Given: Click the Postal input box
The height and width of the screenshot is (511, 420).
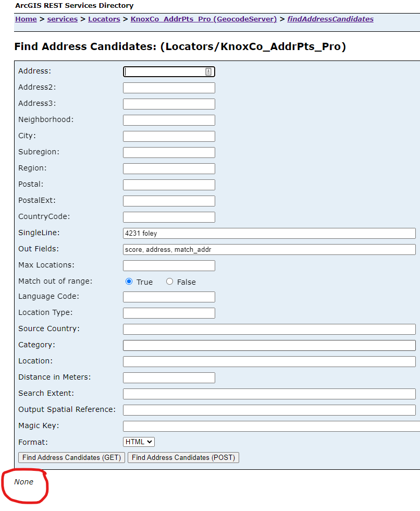Looking at the screenshot, I should [169, 185].
